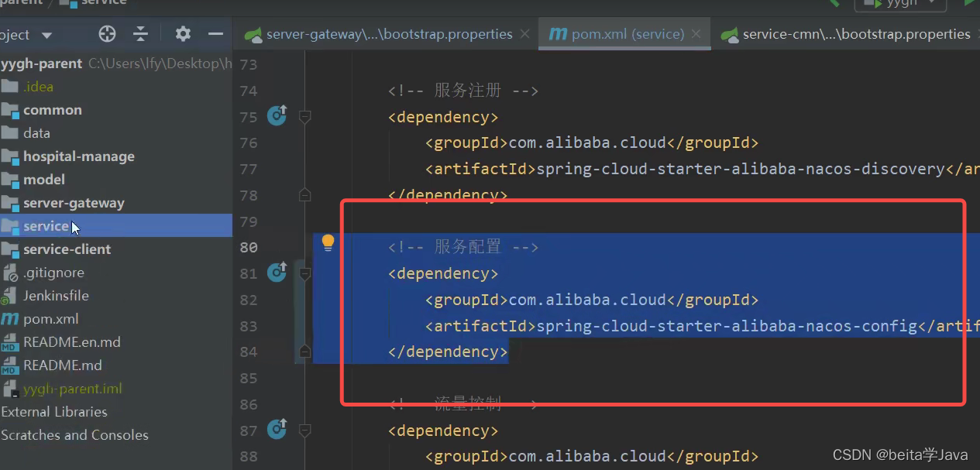
Task: Fold the dependency block at line 75
Action: (x=305, y=117)
